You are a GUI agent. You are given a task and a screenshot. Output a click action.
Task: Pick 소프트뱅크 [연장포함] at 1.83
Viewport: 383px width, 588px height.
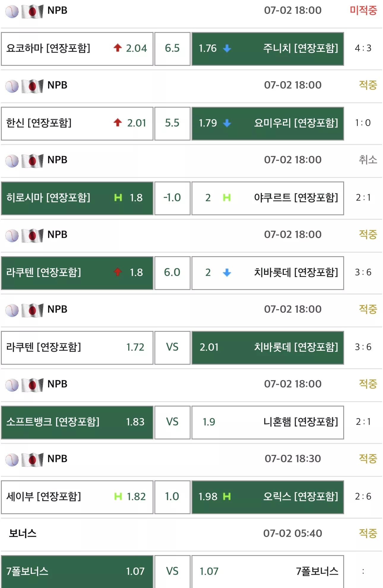coord(77,423)
